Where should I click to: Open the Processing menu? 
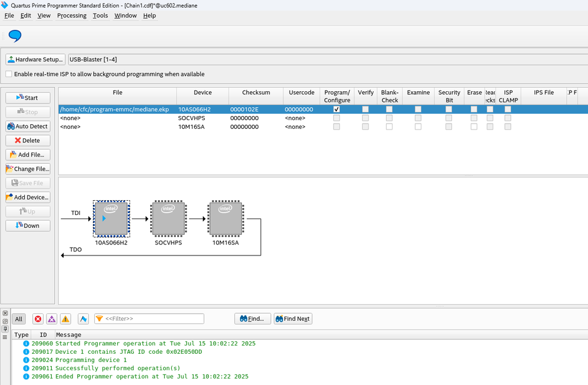tap(72, 16)
